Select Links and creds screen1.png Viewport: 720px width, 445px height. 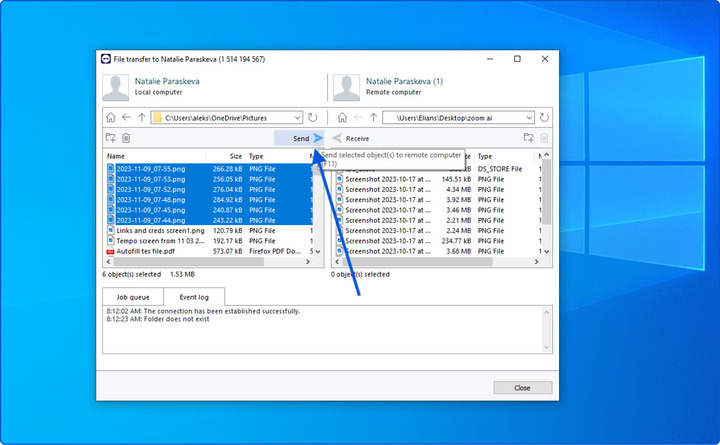tap(160, 231)
